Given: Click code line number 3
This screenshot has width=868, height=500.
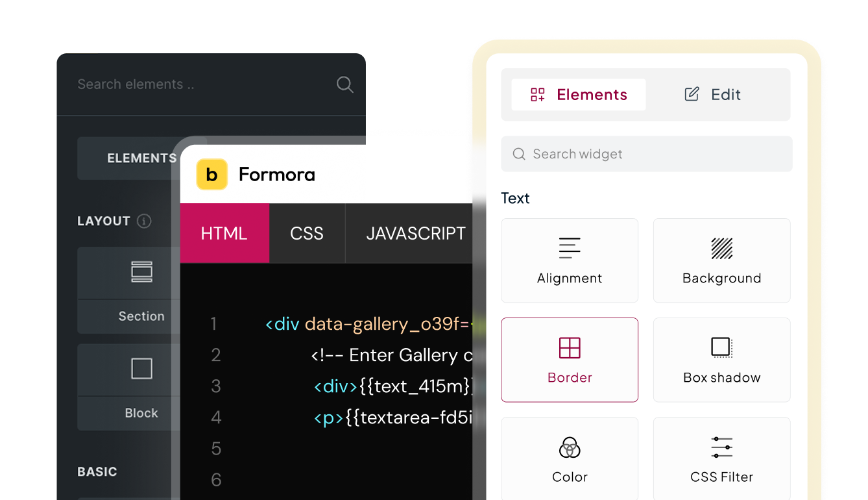Looking at the screenshot, I should click(x=216, y=386).
